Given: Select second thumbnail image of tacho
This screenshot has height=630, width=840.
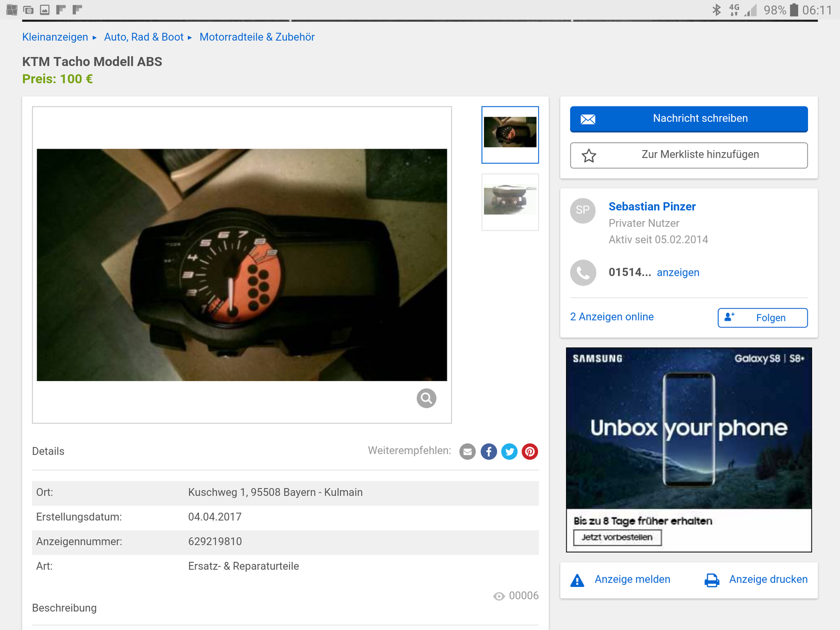Looking at the screenshot, I should (510, 202).
